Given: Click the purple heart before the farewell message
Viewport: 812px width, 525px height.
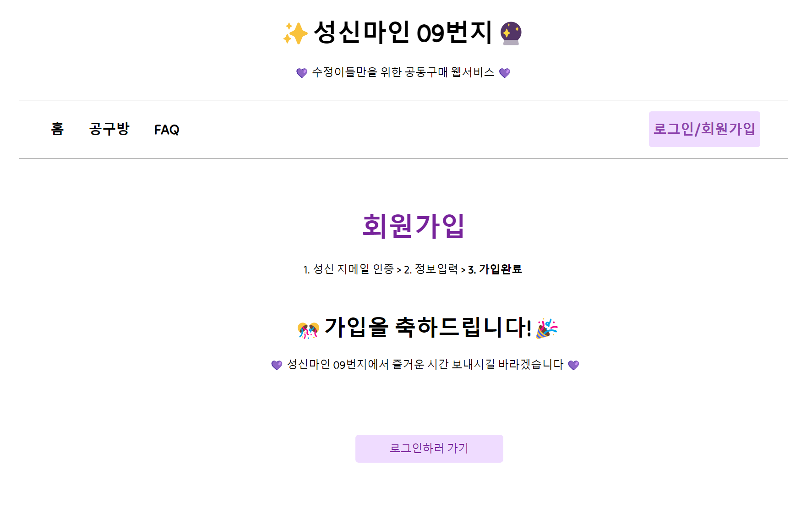Looking at the screenshot, I should (x=277, y=365).
